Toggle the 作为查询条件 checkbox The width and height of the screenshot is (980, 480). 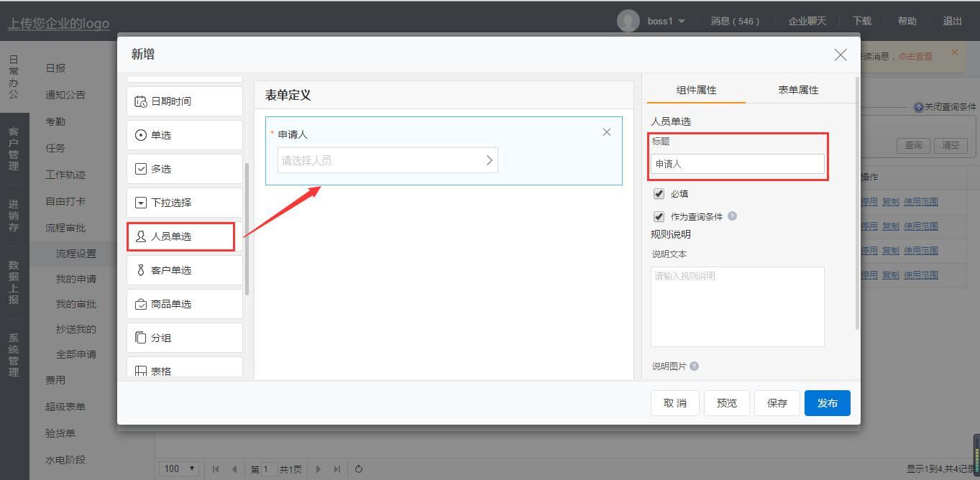pyautogui.click(x=659, y=216)
